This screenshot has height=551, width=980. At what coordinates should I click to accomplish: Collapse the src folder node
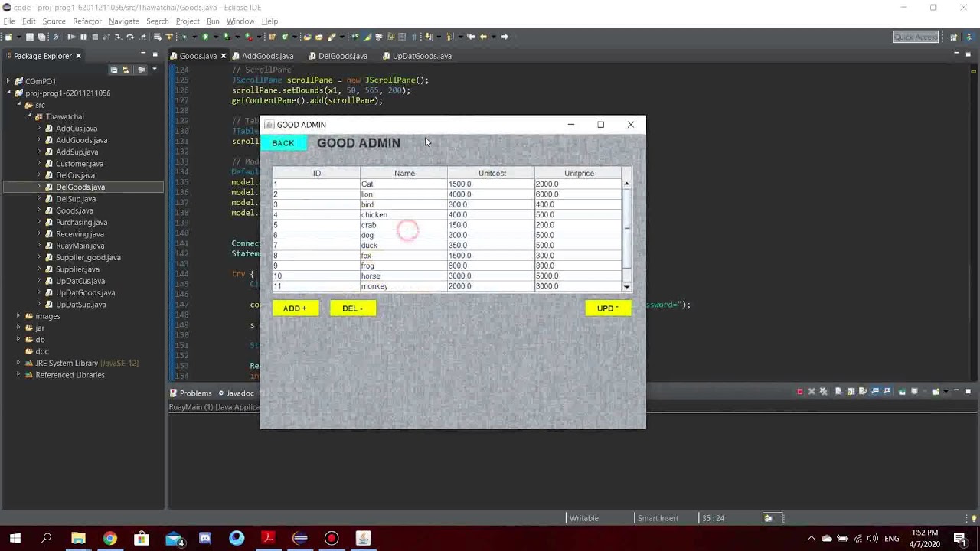tap(19, 105)
